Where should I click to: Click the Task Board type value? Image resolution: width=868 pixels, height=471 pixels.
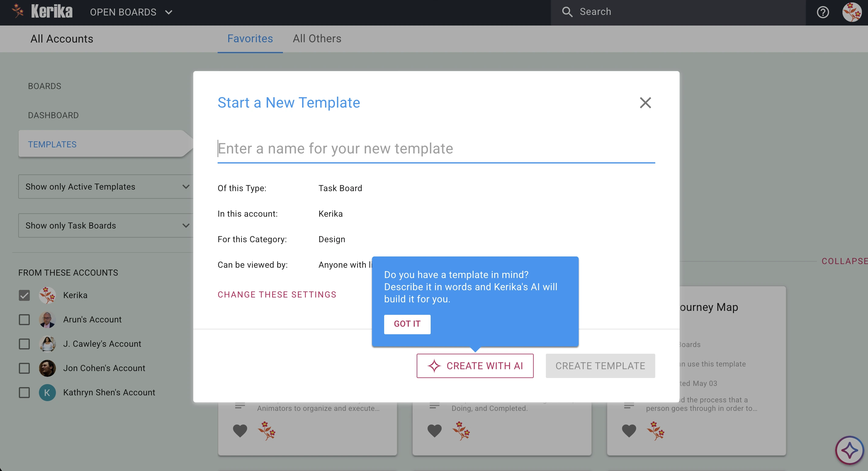coord(340,188)
